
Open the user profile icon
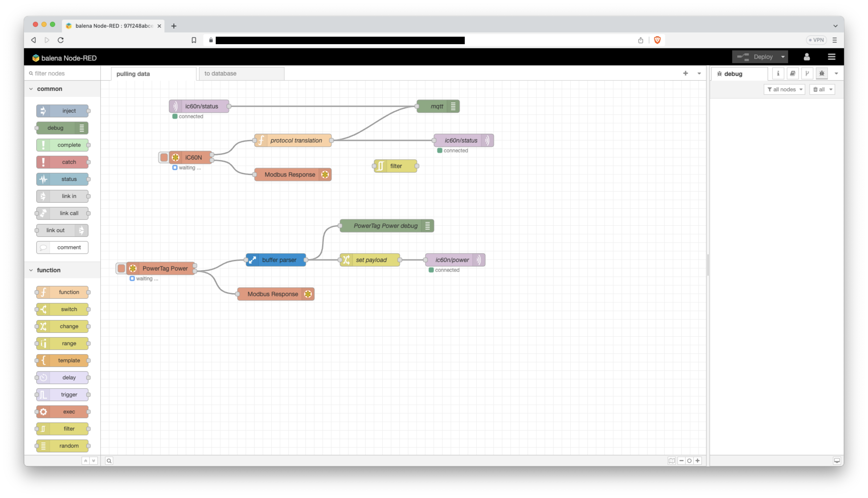point(807,57)
